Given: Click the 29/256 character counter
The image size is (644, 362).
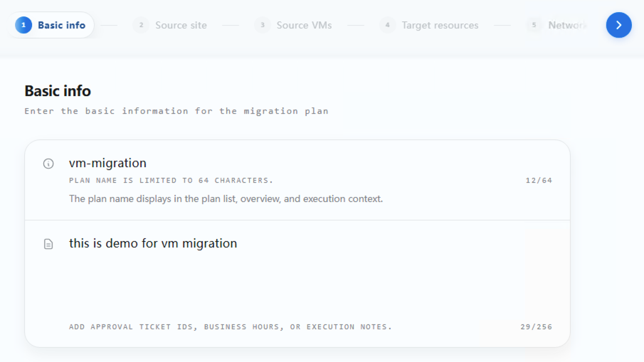Looking at the screenshot, I should 536,326.
